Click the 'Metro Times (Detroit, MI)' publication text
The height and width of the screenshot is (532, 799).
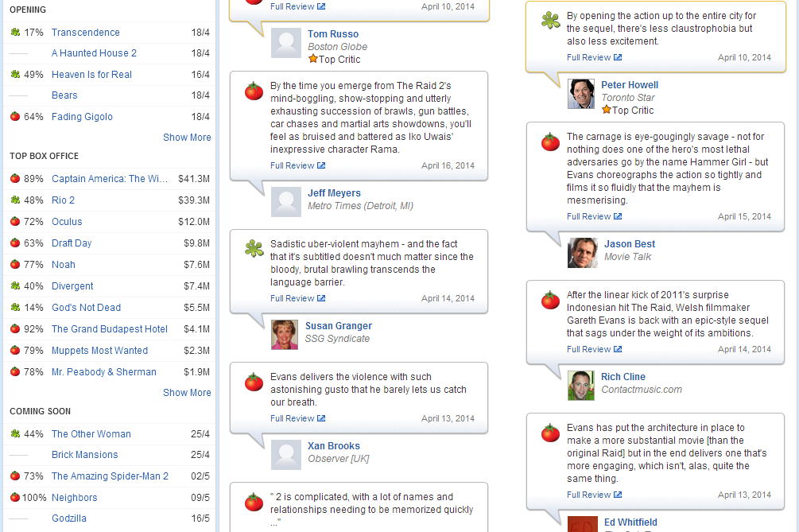[x=360, y=206]
